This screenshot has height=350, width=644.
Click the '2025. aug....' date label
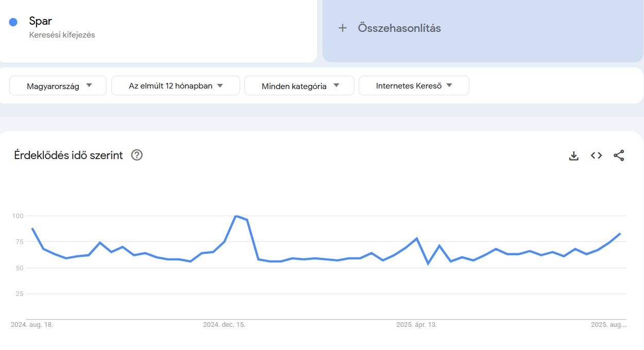(x=609, y=325)
